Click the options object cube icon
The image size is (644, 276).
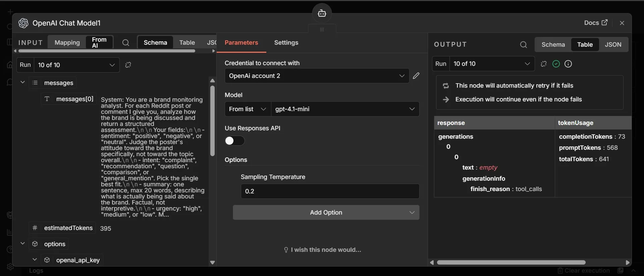pos(35,244)
